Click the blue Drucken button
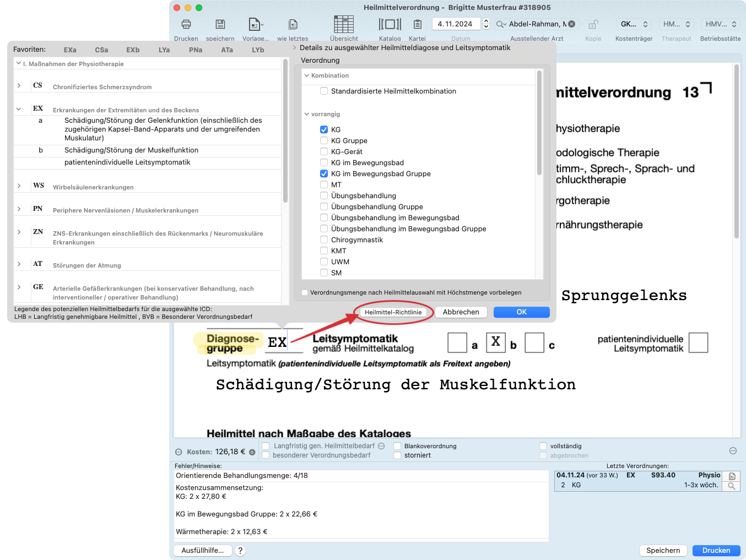Screen dimensions: 746x560 [716, 551]
